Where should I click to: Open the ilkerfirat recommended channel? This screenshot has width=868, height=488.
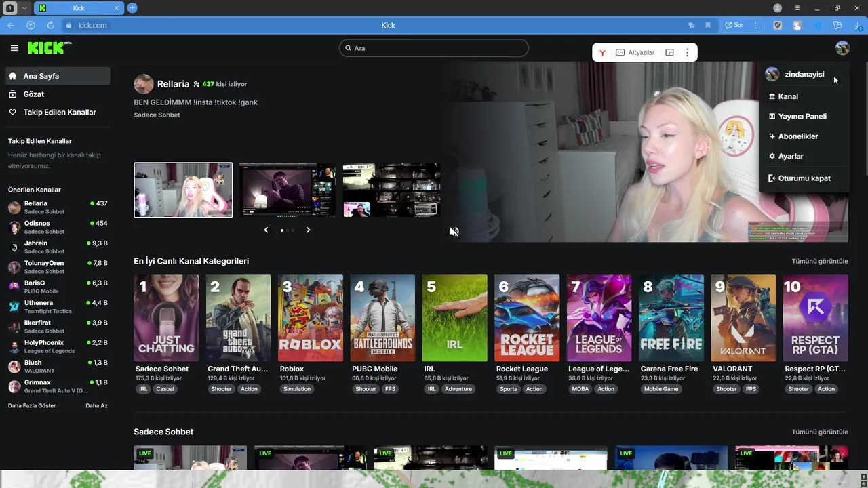coord(57,327)
